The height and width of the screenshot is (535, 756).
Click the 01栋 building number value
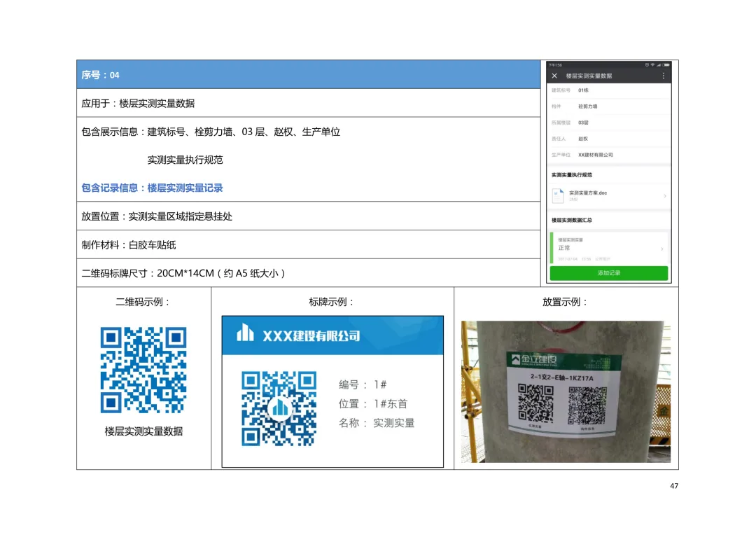tap(583, 90)
